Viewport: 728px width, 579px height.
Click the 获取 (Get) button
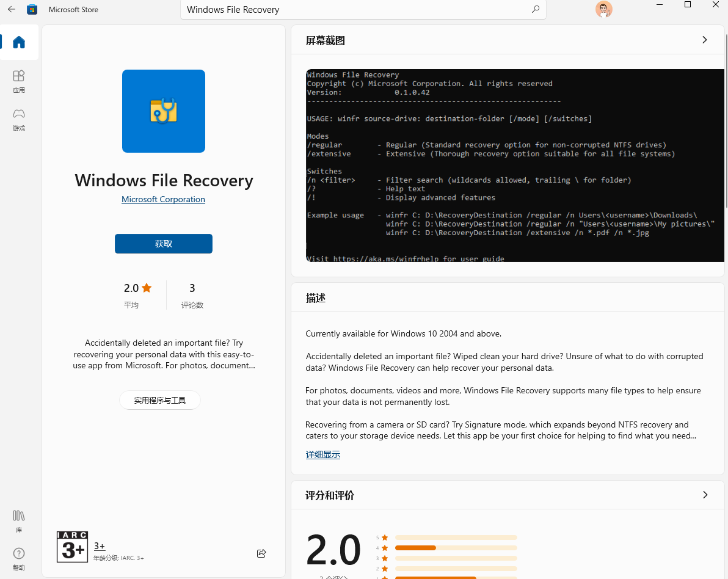tap(164, 244)
